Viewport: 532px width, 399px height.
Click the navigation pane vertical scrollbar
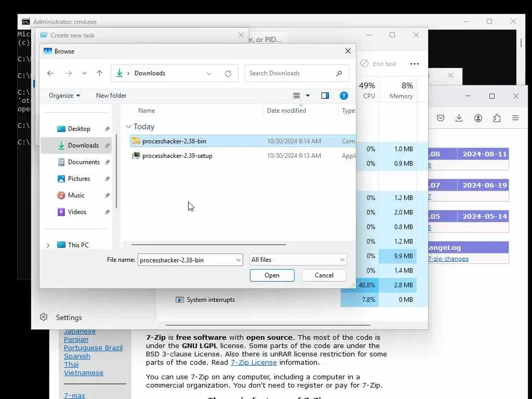116,171
